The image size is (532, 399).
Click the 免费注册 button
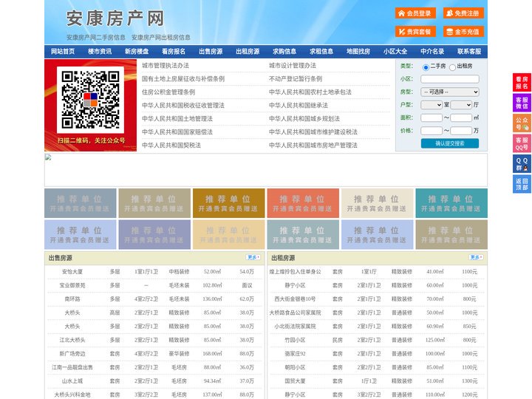coord(463,13)
